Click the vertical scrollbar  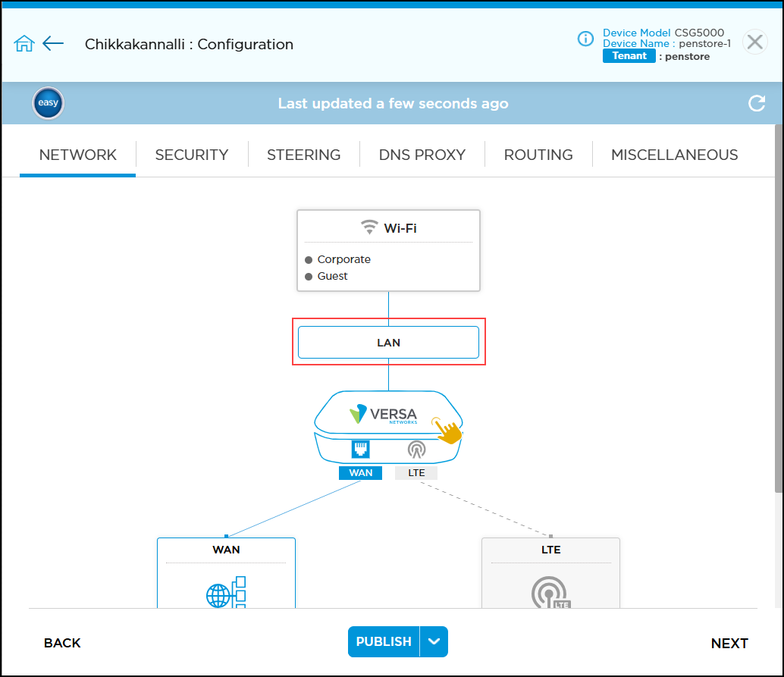(779, 309)
